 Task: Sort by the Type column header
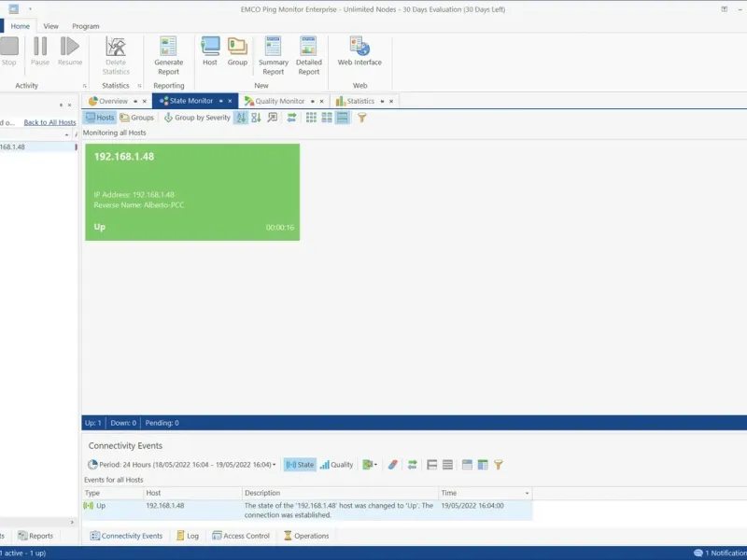112,494
